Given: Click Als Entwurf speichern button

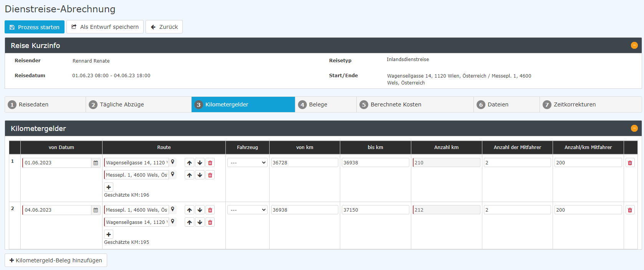Looking at the screenshot, I should (x=105, y=27).
